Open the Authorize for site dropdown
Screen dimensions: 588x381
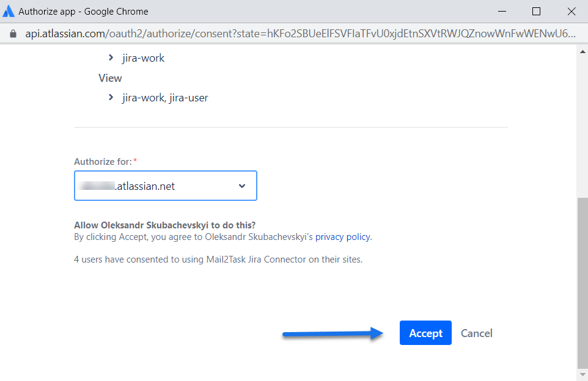165,186
